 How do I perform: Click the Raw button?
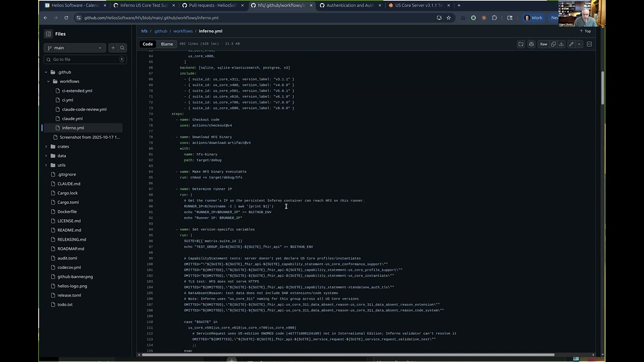tap(543, 44)
